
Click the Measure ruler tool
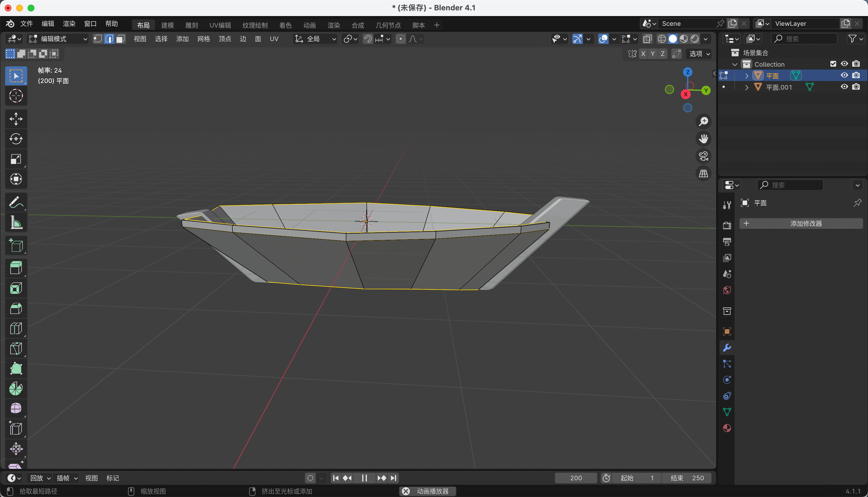[x=16, y=223]
